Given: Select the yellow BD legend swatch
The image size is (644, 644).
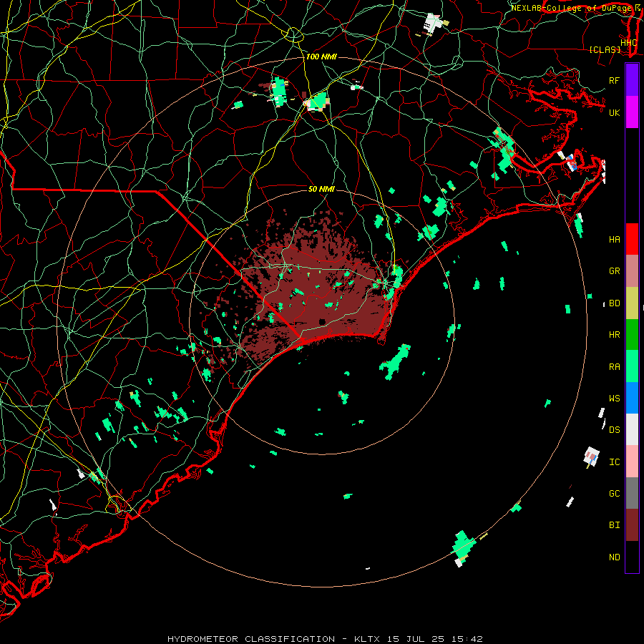Looking at the screenshot, I should 632,303.
